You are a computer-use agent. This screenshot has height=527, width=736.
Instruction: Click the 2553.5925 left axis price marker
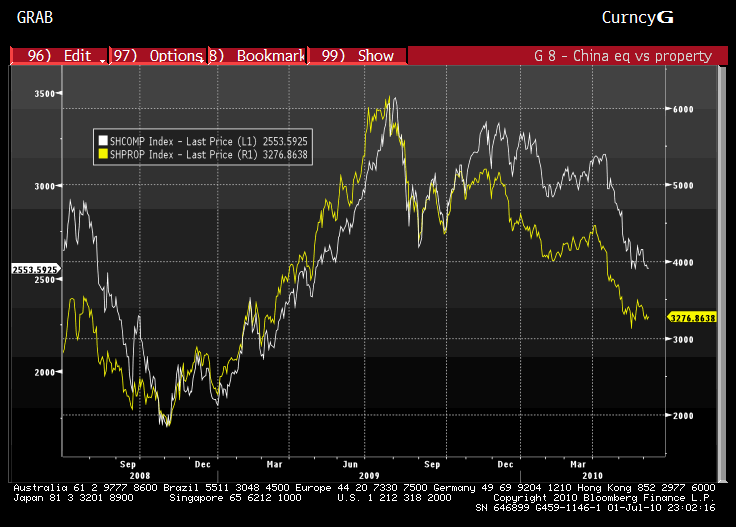point(35,269)
